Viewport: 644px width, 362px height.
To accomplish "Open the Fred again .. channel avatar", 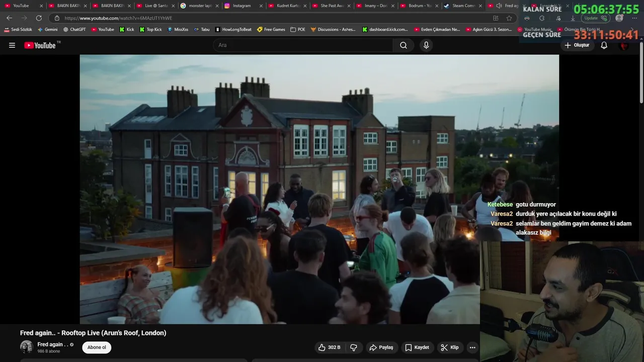I will [27, 347].
